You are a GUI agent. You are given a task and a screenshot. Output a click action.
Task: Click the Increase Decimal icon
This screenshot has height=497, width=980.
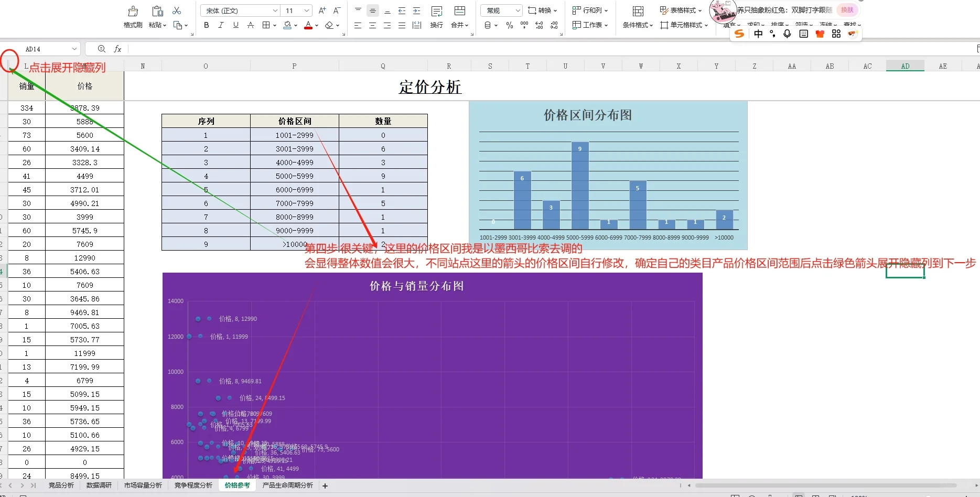(x=539, y=25)
